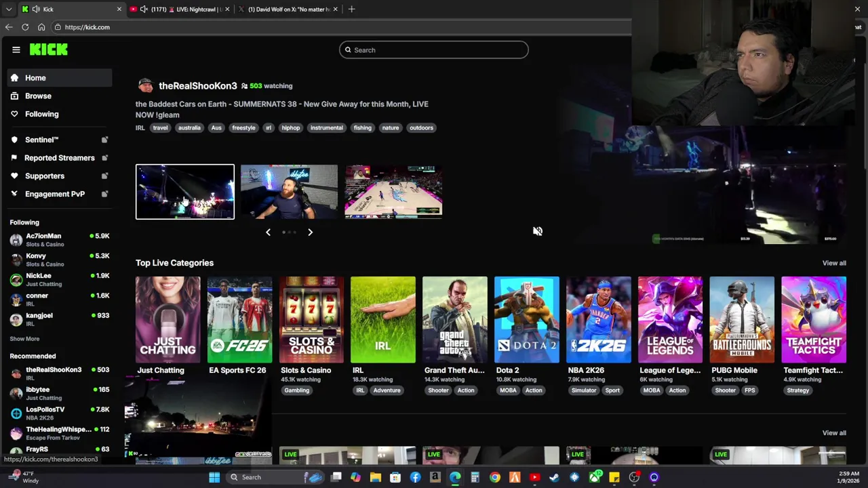The image size is (868, 488).
Task: Select the hiphop tag
Action: pyautogui.click(x=290, y=127)
